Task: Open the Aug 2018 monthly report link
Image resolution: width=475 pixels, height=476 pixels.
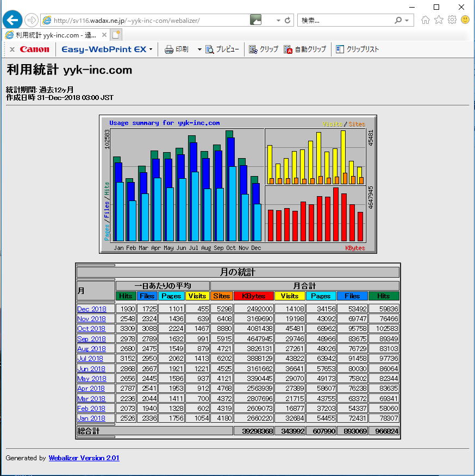Action: point(91,348)
